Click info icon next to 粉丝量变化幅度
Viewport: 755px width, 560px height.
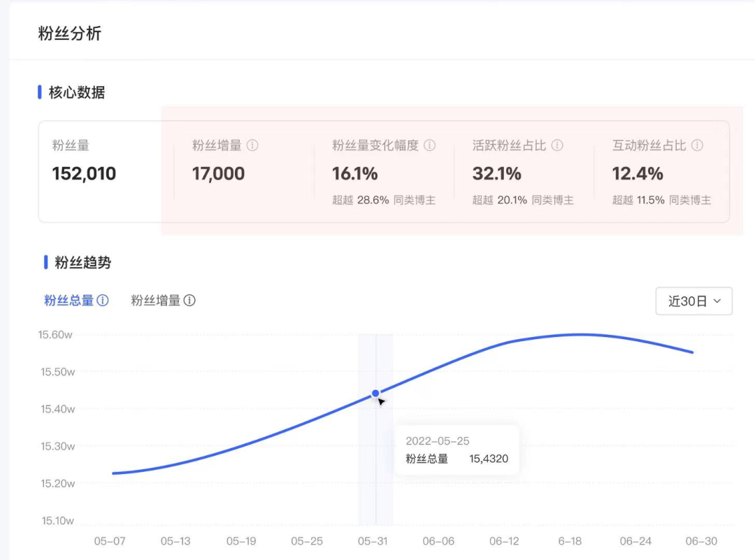[430, 146]
